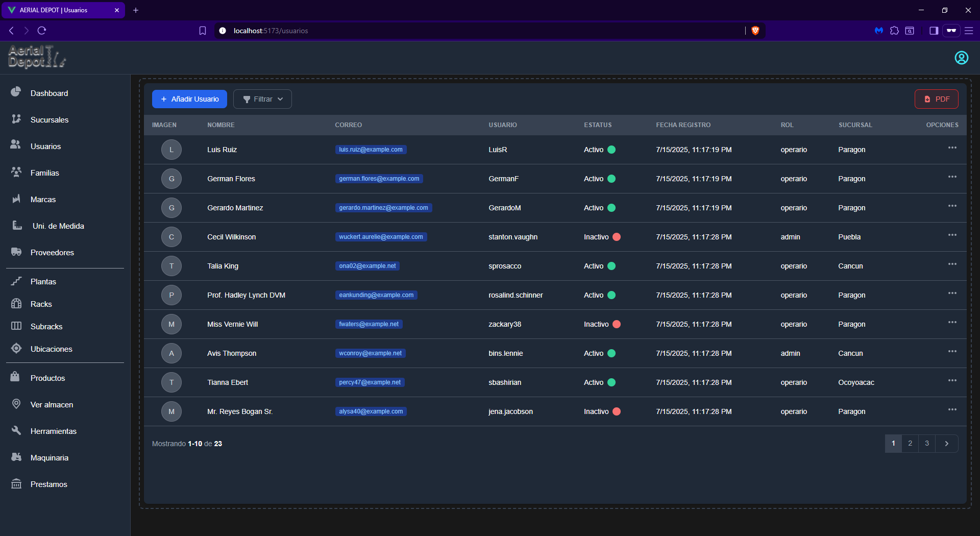Open browser extensions puzzle icon
Image resolution: width=980 pixels, height=536 pixels.
(894, 31)
